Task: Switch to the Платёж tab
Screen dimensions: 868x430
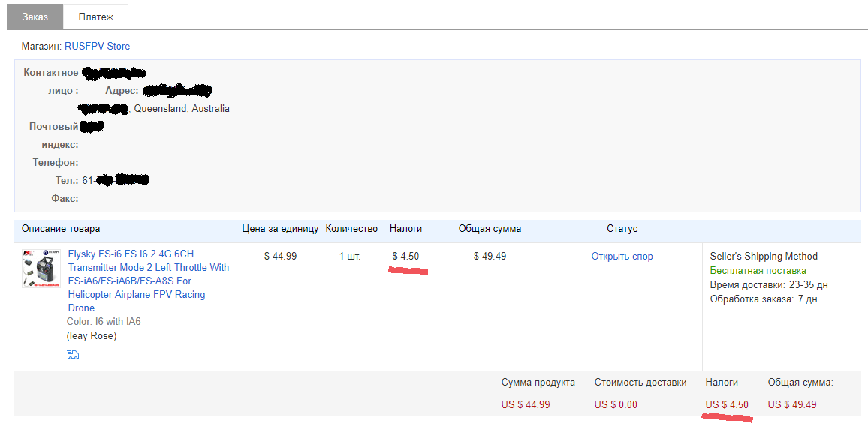Action: click(95, 17)
